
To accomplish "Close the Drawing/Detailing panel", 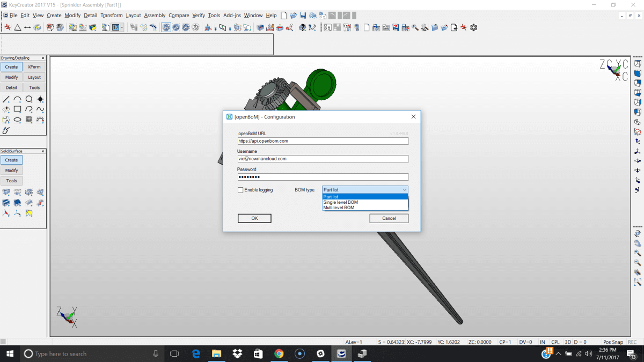I will coord(43,58).
